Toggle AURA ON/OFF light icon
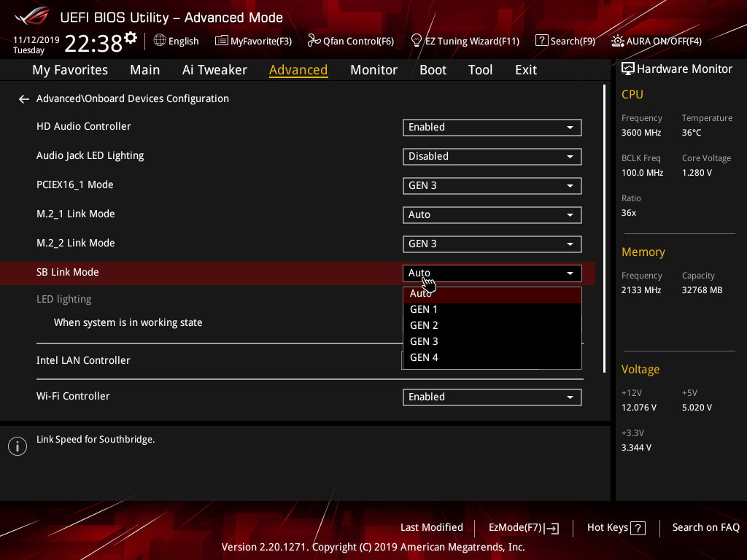 (617, 41)
